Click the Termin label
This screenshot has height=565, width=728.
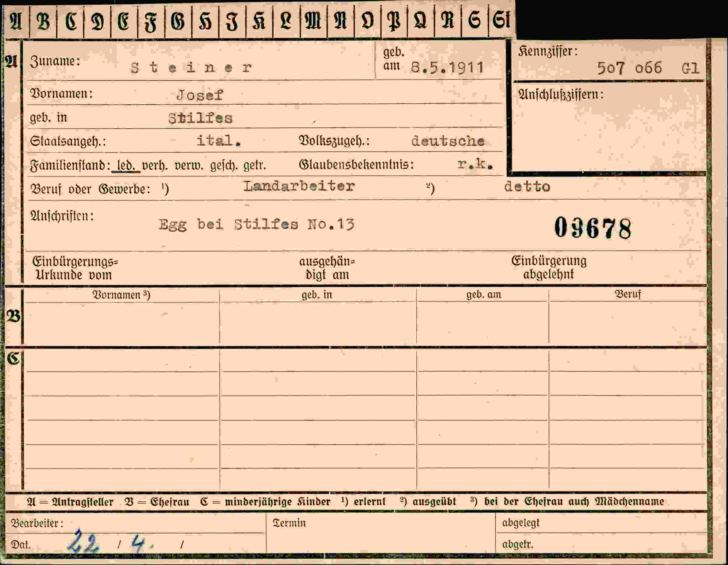[x=289, y=523]
